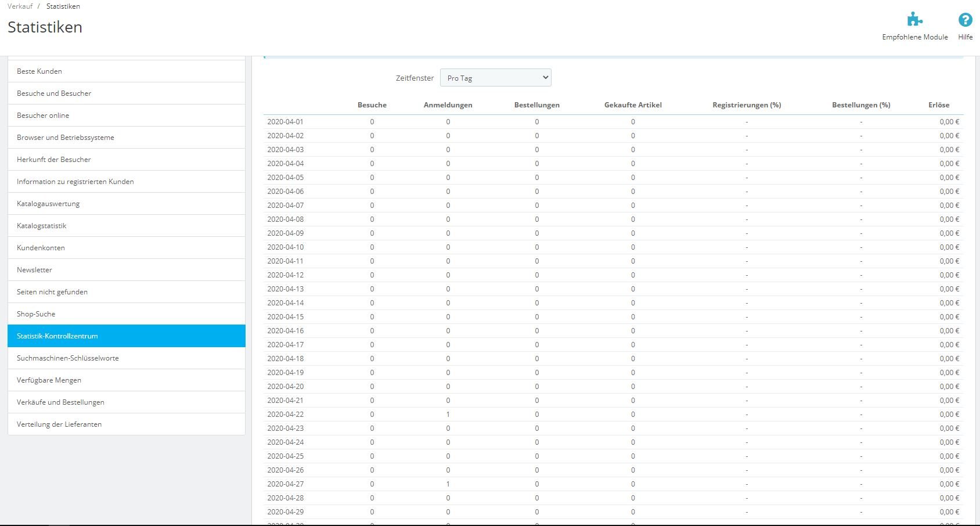Click Besuche value for 2020-04-25
Screen dimensions: 980x526
point(372,456)
